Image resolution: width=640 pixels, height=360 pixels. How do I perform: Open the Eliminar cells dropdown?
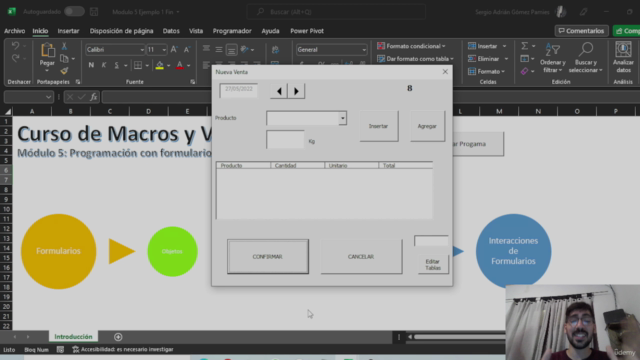click(506, 59)
